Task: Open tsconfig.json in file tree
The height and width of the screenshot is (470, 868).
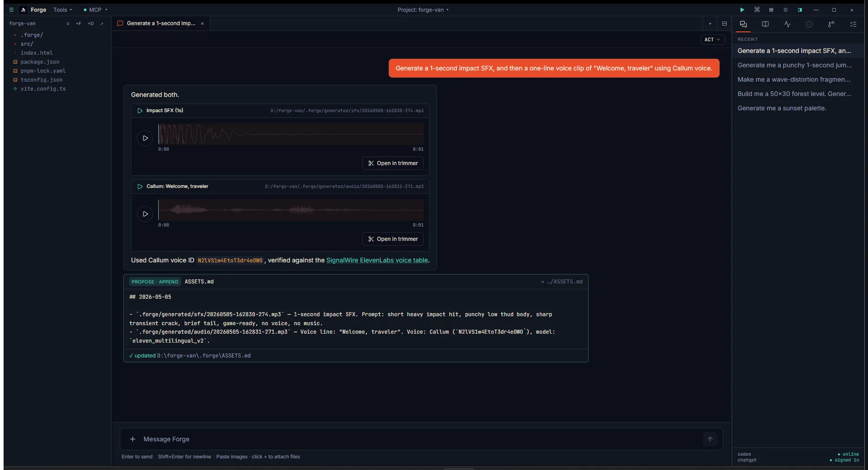Action: point(41,80)
